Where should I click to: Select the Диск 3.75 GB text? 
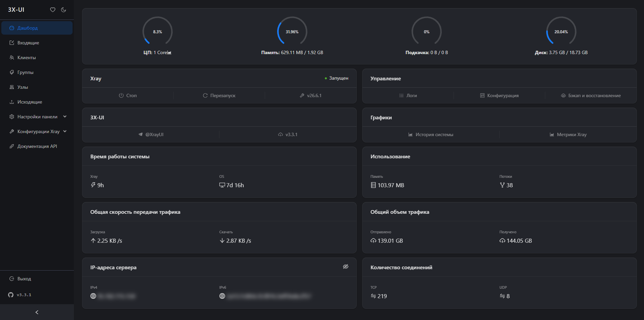coord(561,52)
